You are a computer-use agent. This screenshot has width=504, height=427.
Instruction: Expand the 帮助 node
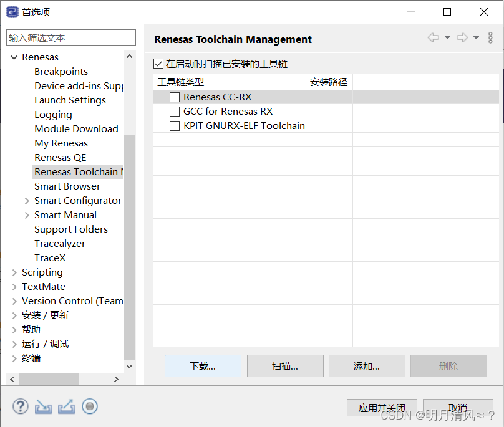pos(14,330)
